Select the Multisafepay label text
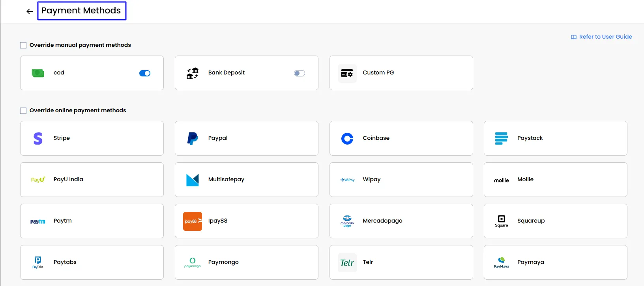644x286 pixels. pos(226,179)
